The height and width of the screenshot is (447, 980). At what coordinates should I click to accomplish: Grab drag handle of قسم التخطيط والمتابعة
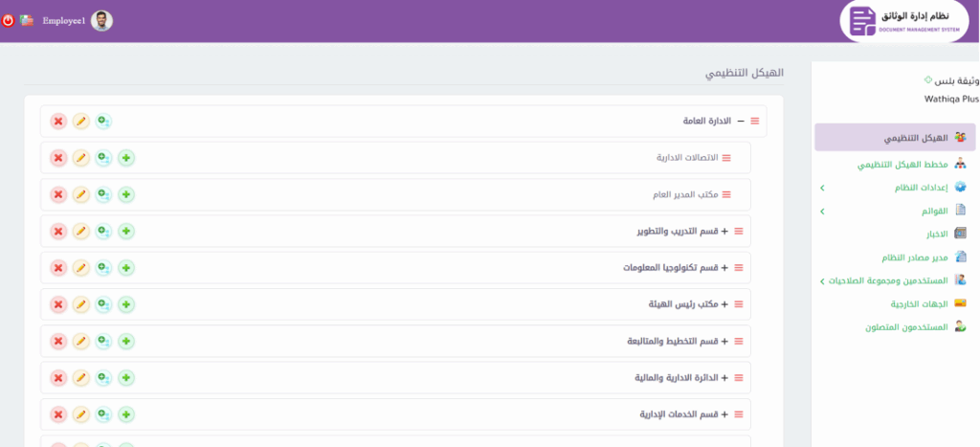[739, 342]
